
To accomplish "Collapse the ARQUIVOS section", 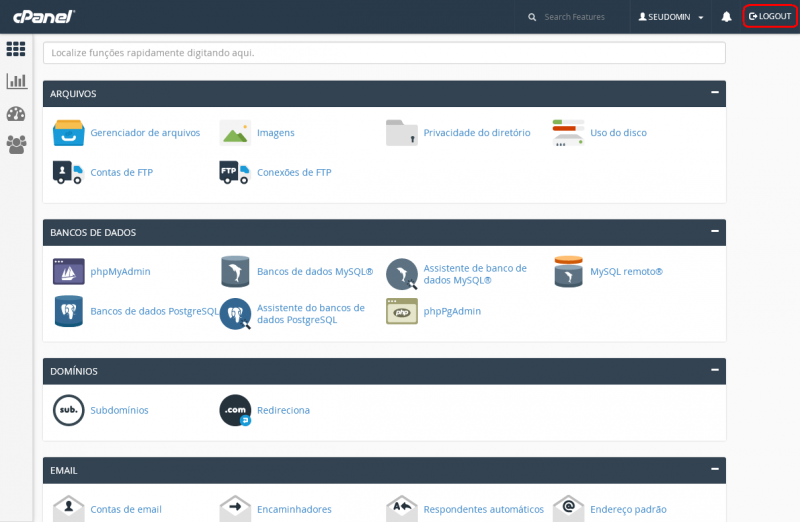I will pos(715,92).
